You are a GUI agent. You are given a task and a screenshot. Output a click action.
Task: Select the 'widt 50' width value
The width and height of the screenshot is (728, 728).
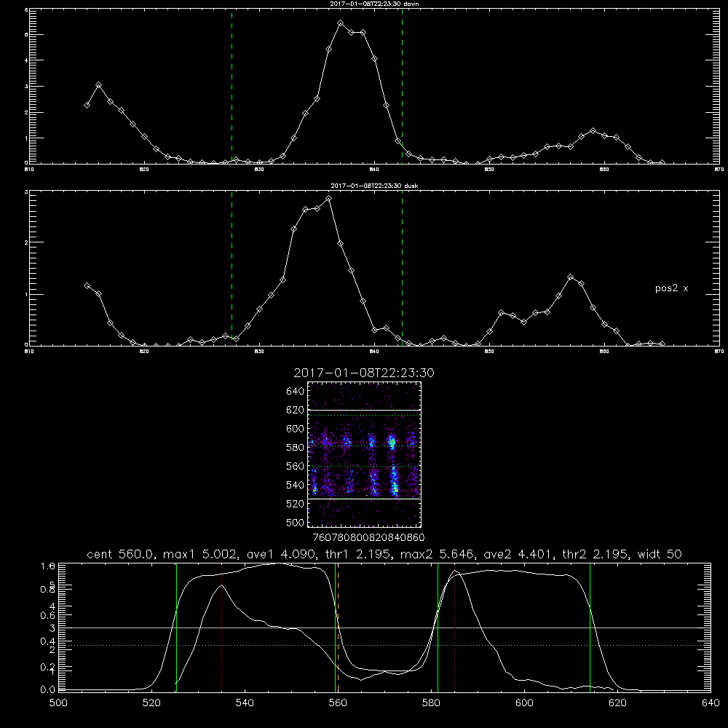(x=660, y=554)
